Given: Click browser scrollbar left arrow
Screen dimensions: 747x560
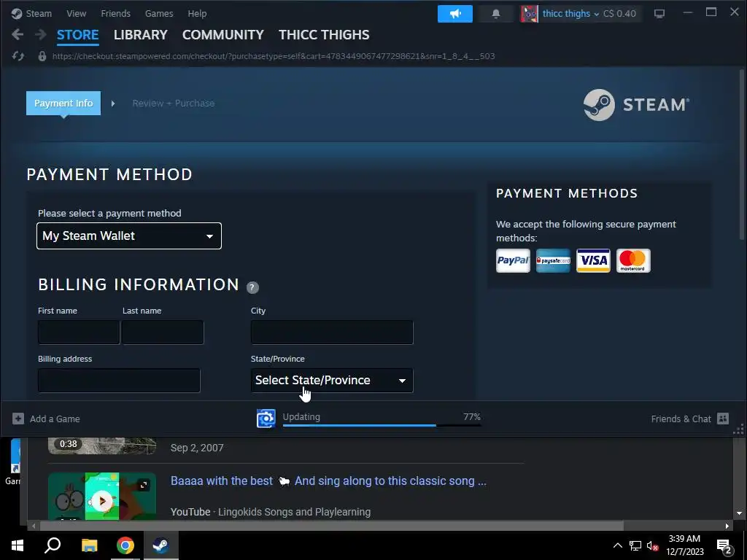Looking at the screenshot, I should pos(33,526).
